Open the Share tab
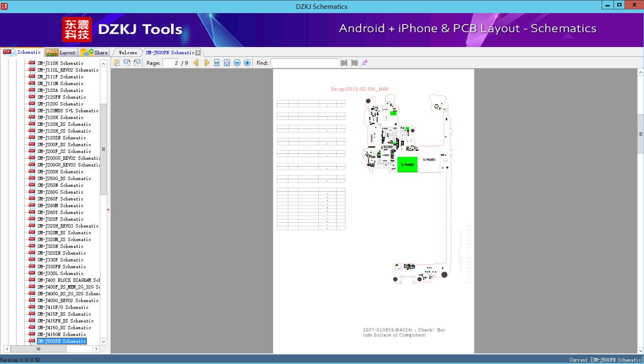644x364 pixels. [94, 53]
